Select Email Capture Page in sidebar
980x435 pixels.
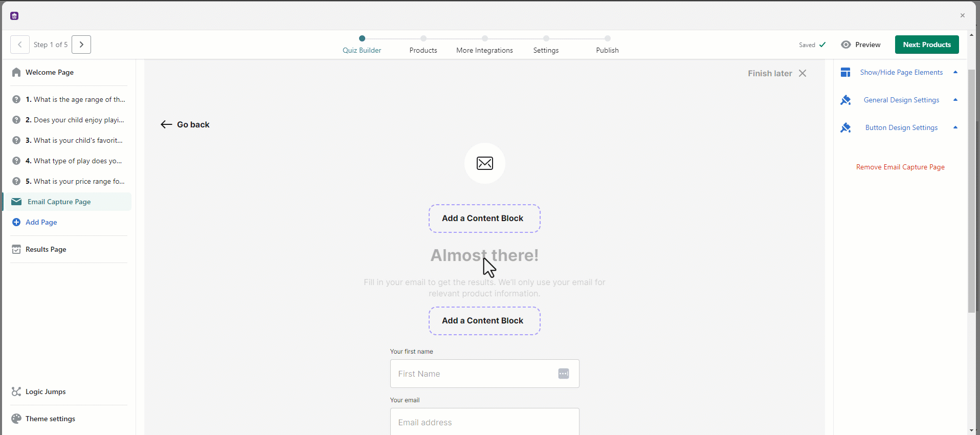pyautogui.click(x=68, y=202)
